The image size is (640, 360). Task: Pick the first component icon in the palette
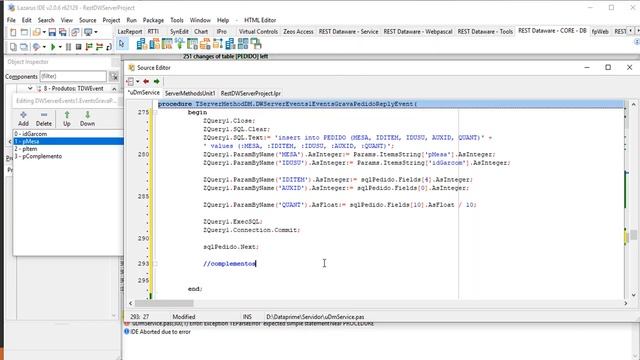click(142, 44)
